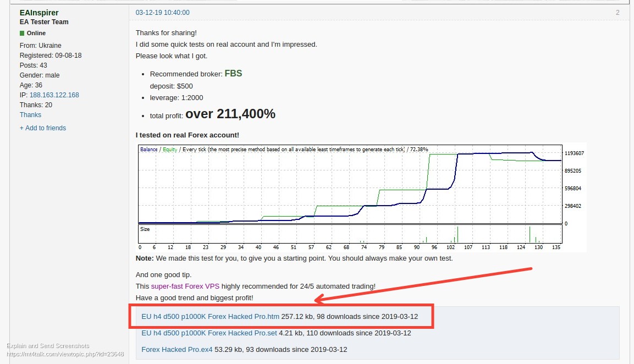Click the 'Posts: 43' text
Screen dimensions: 634x364
click(x=33, y=65)
